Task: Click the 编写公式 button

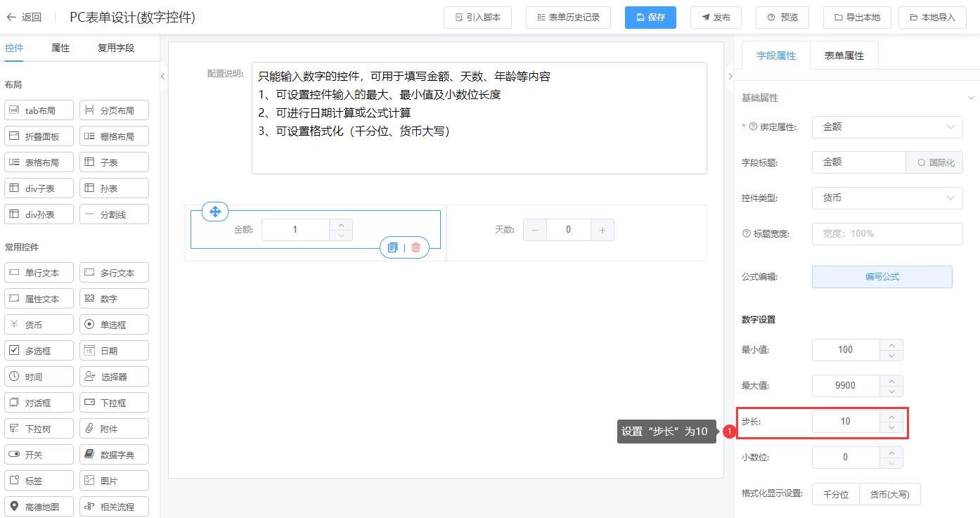Action: tap(882, 277)
